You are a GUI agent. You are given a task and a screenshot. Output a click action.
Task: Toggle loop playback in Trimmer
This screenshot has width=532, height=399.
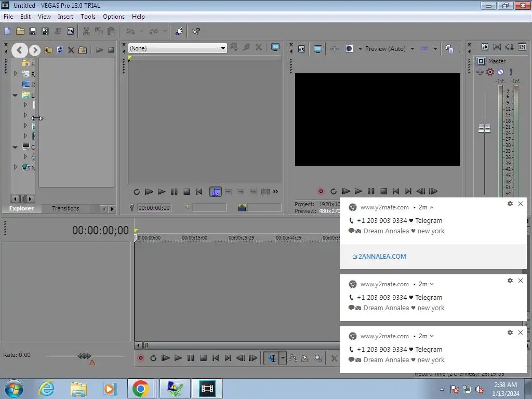[137, 192]
